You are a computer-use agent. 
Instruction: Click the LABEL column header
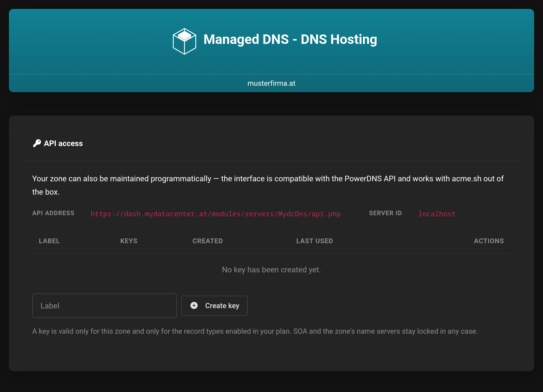pyautogui.click(x=49, y=241)
